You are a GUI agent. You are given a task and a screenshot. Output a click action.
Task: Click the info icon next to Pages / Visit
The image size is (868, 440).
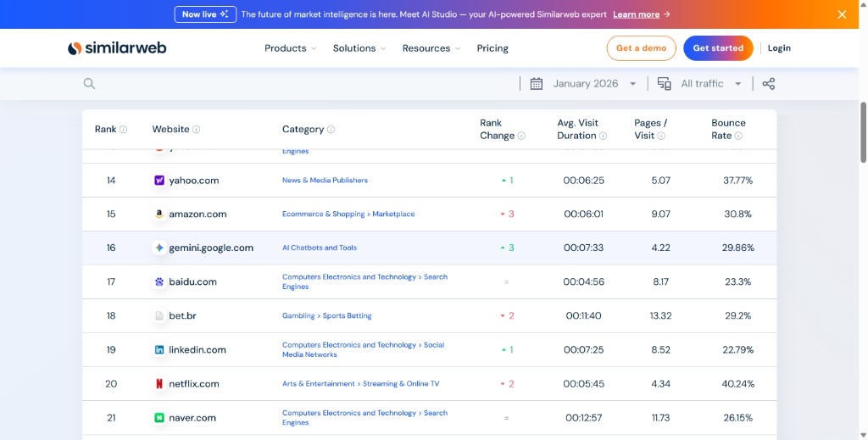[x=661, y=136]
